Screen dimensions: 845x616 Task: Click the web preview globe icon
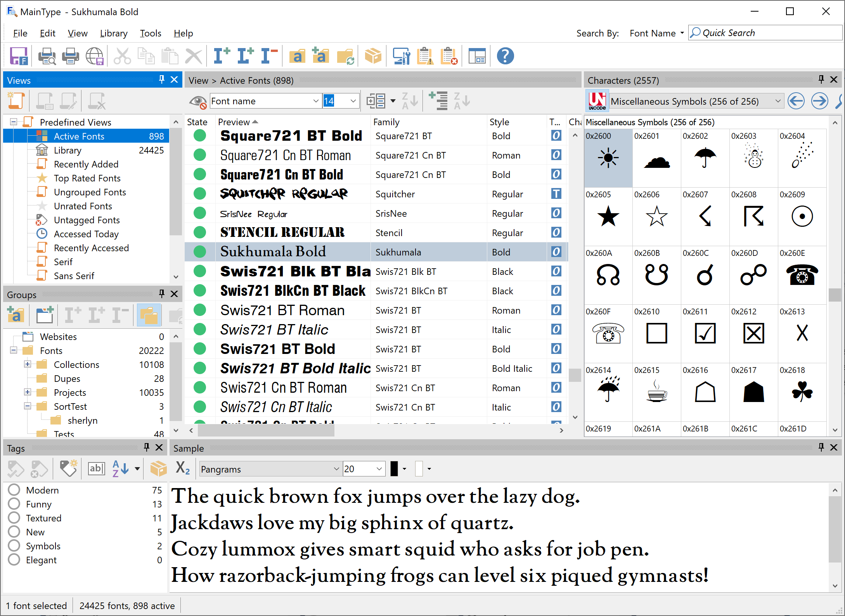click(x=94, y=57)
